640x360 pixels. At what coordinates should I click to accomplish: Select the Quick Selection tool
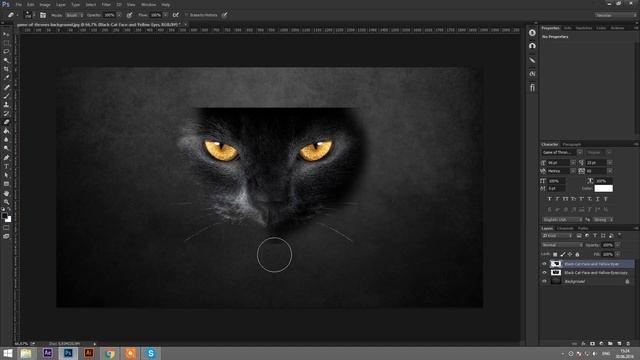tap(6, 60)
